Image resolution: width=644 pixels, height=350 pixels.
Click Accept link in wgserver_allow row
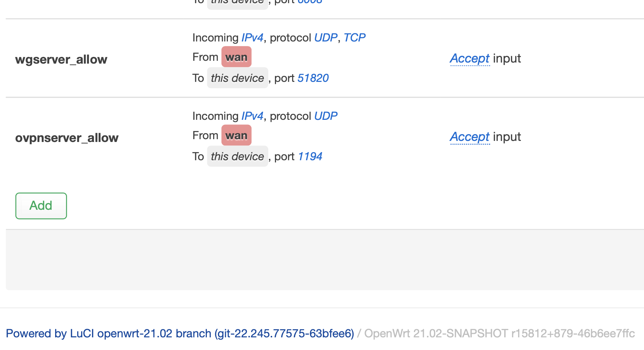tap(469, 58)
